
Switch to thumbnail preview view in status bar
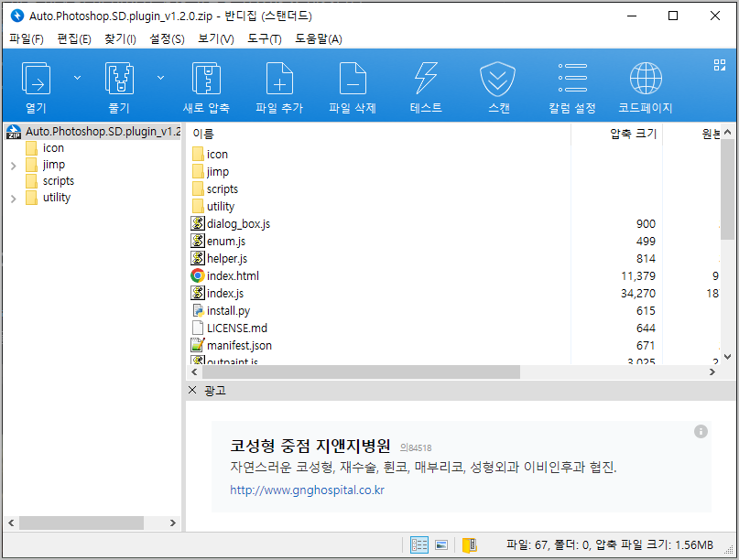(x=441, y=544)
